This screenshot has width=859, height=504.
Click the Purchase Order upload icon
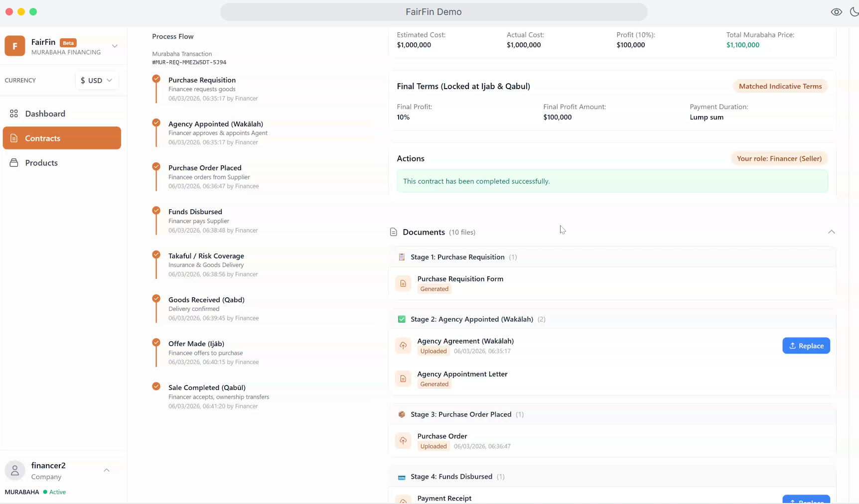[x=403, y=441]
